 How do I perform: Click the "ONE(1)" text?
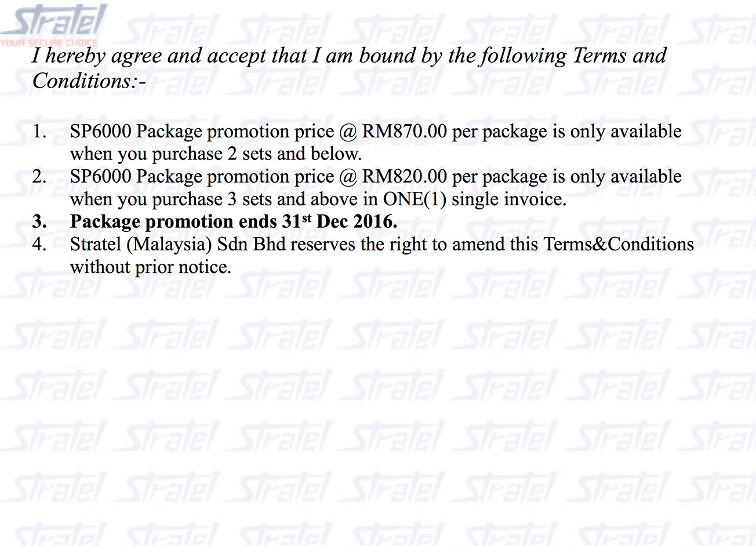415,199
